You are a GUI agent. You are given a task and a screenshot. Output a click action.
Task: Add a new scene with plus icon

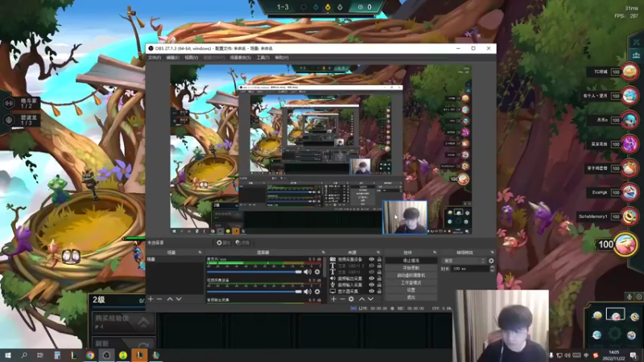pos(151,299)
